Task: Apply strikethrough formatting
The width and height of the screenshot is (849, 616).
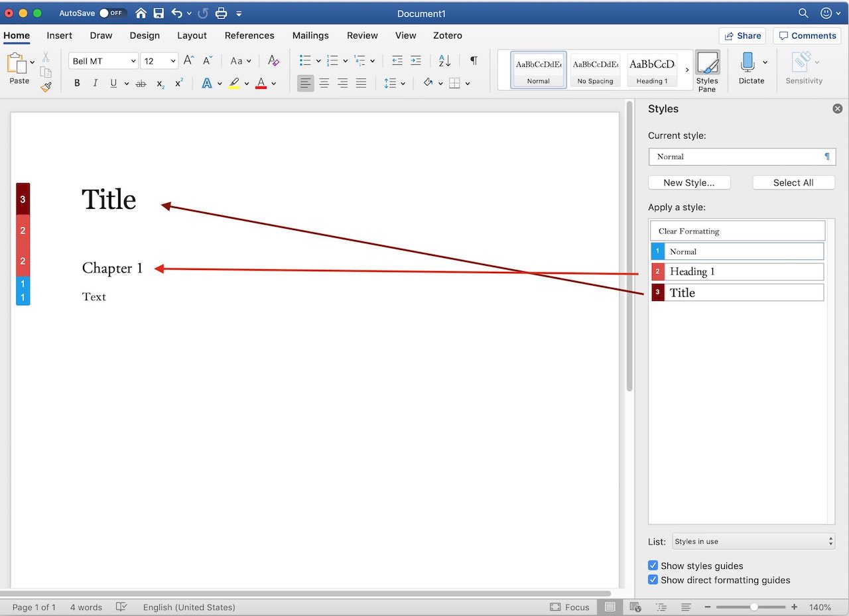Action: click(141, 83)
